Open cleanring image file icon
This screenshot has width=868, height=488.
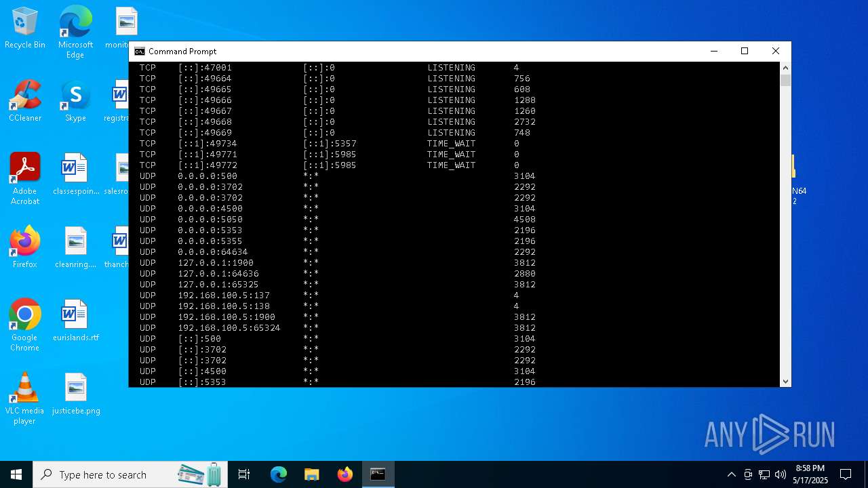coord(75,247)
